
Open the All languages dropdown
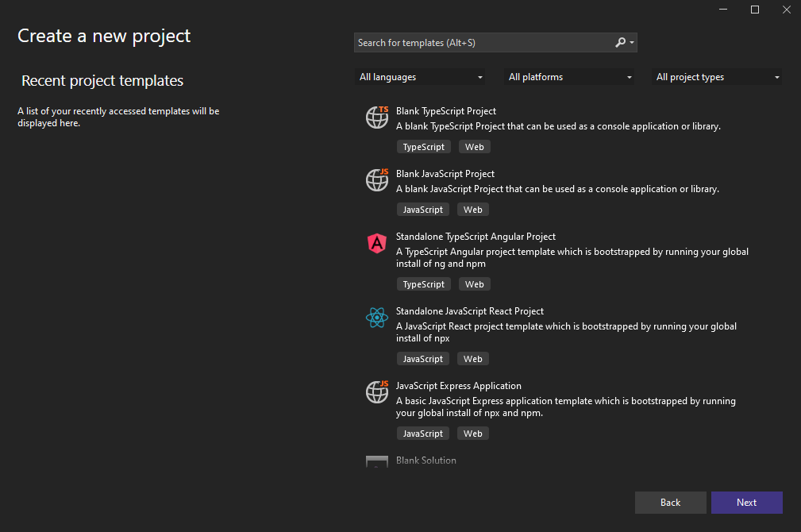click(420, 77)
